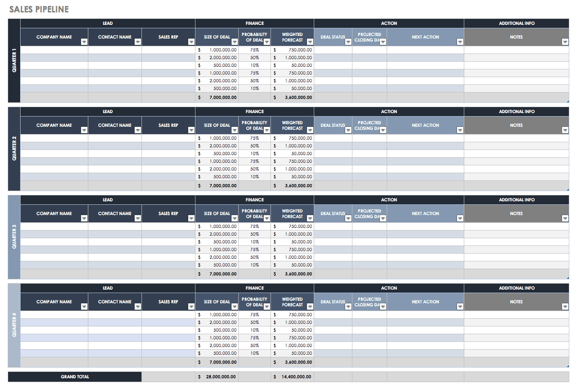Expand the Size of Deal filter dropdown in Quarter 2
The width and height of the screenshot is (577, 392).
(x=234, y=130)
